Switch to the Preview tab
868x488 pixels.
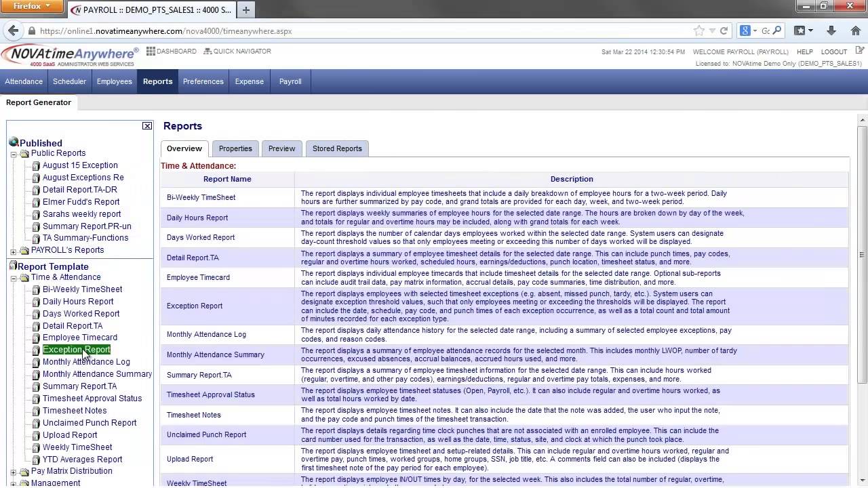(x=281, y=148)
